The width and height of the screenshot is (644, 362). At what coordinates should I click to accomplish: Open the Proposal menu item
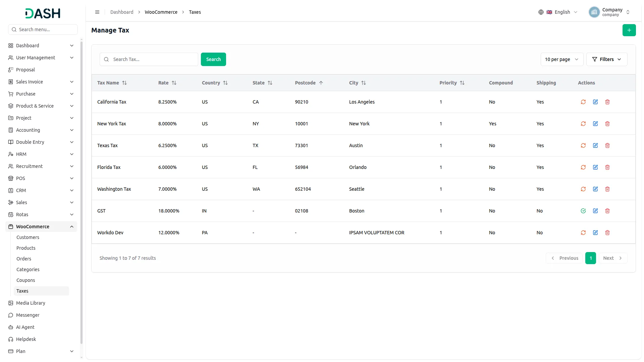[x=41, y=70]
